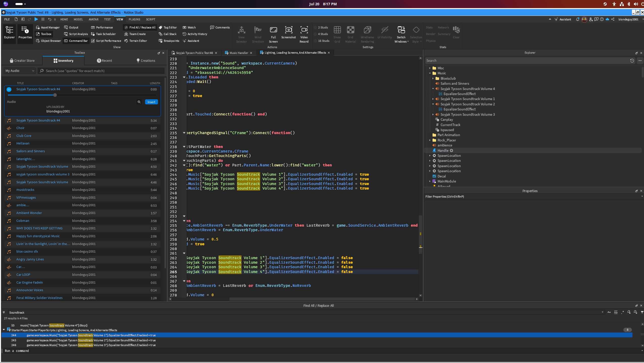Expand the Bloxisclub folder
The width and height of the screenshot is (644, 363).
[x=433, y=78]
